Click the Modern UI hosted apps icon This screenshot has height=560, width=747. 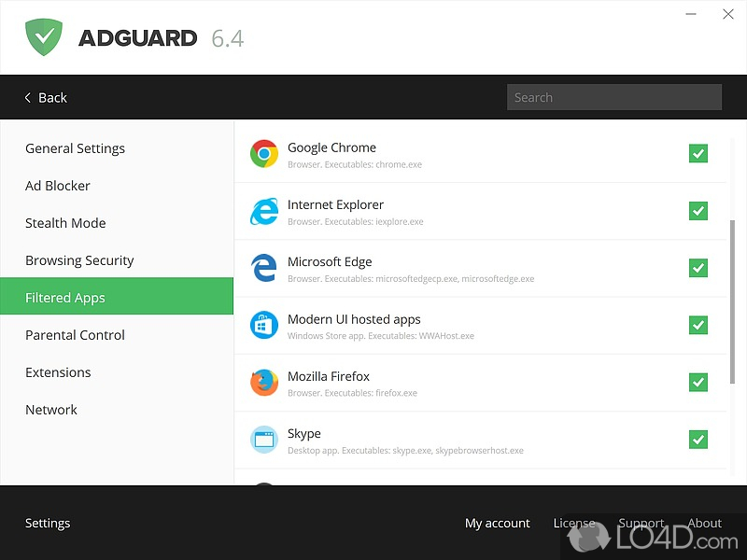[264, 325]
